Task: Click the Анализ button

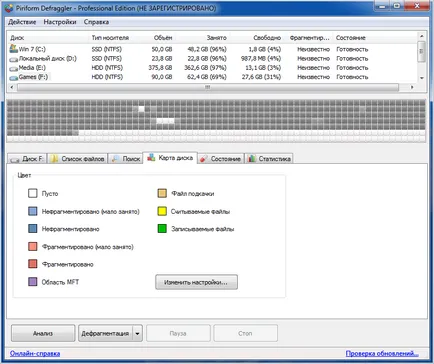Action: point(43,333)
